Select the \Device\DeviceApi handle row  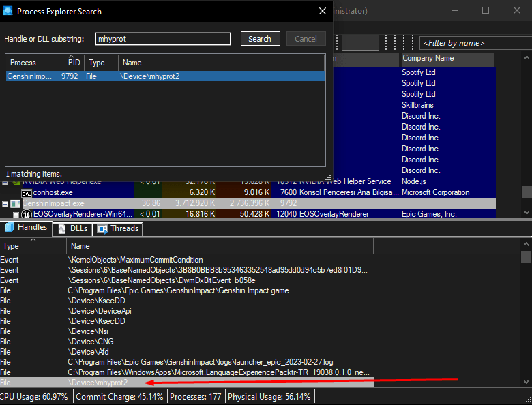tap(187, 311)
